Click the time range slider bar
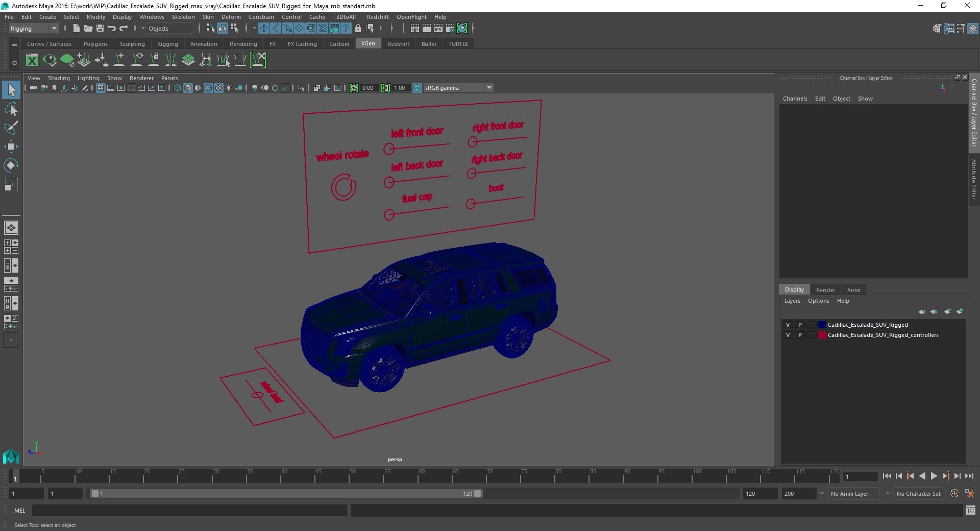 point(286,494)
